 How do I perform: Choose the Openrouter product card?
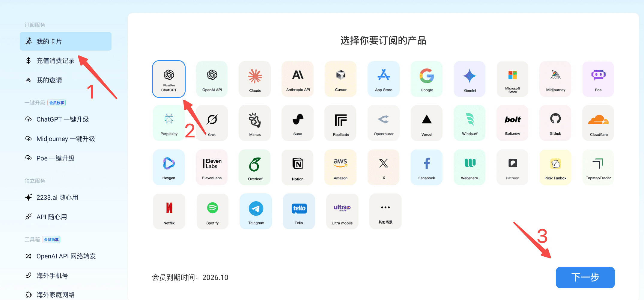click(384, 123)
